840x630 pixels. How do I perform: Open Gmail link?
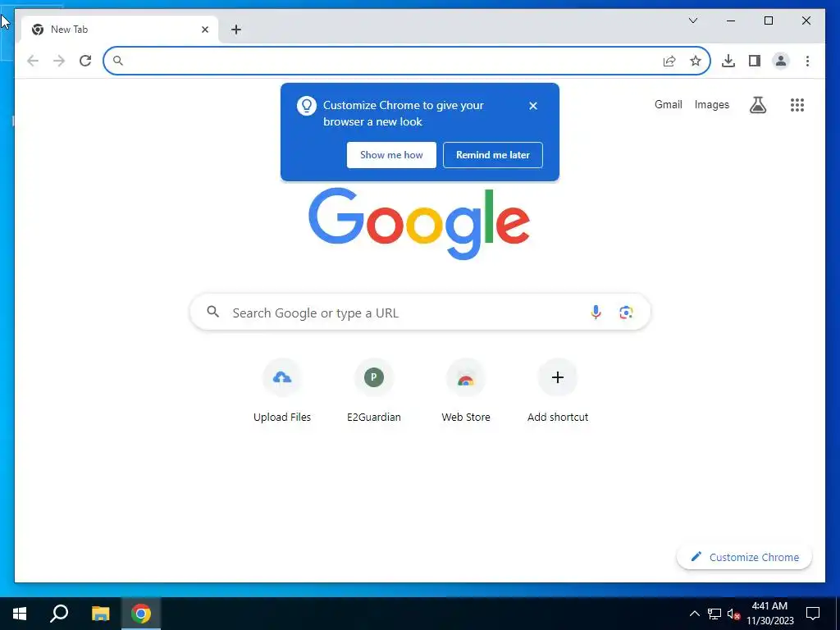668,104
